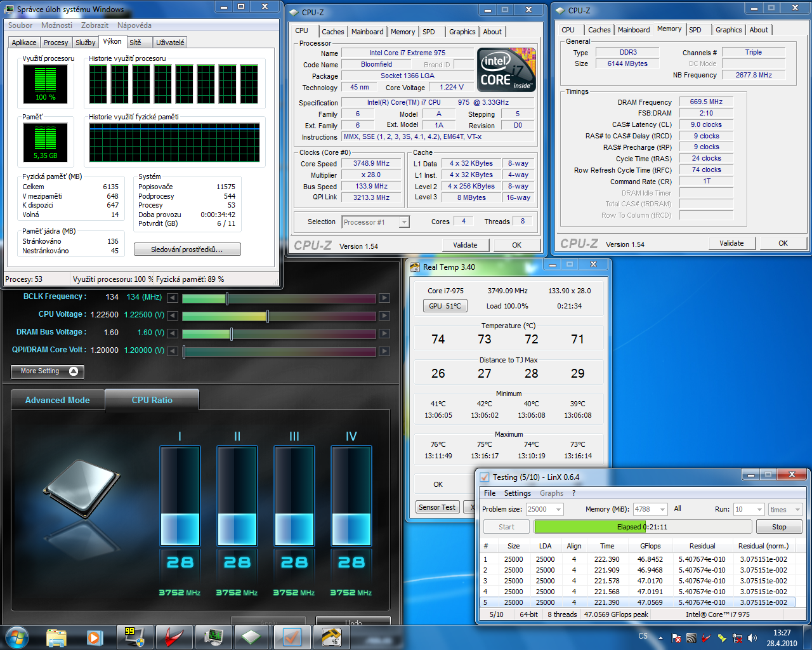Screen dimensions: 812x650
Task: Click the Intel Core i7 logo in CPU-Z
Action: 506,70
